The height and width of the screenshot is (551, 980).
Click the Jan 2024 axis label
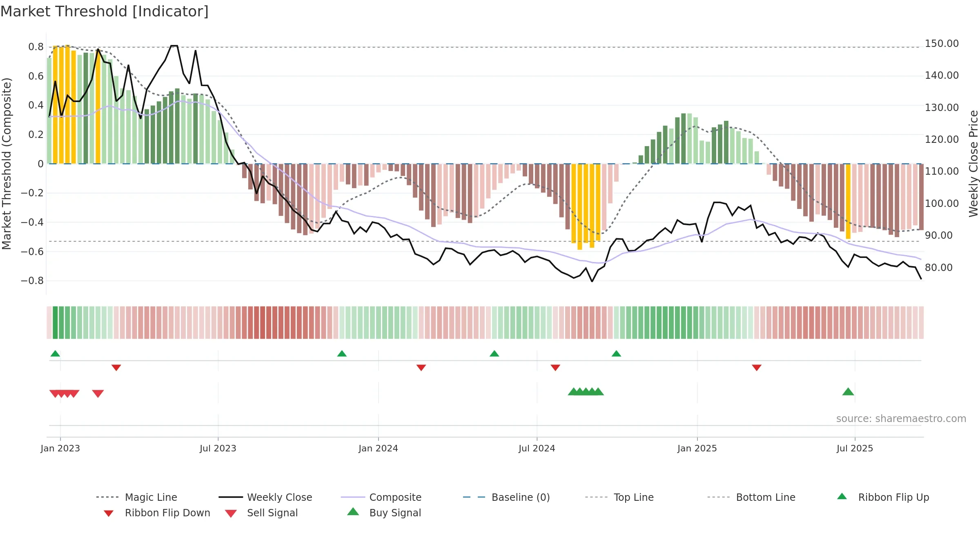pyautogui.click(x=378, y=448)
